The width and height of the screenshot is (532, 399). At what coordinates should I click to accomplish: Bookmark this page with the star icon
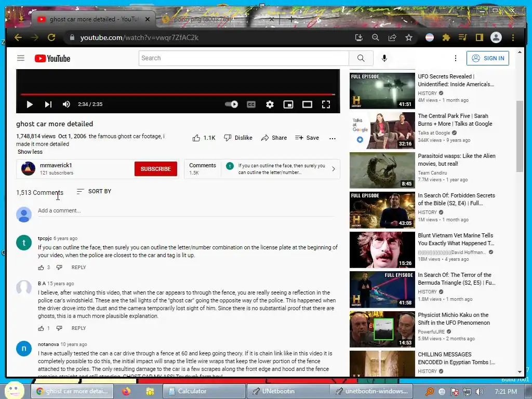(x=409, y=37)
